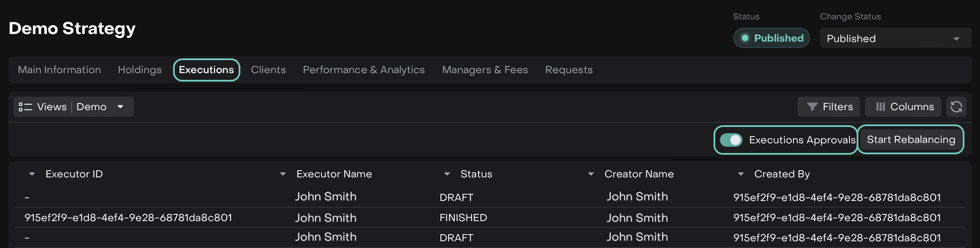Click the Executor Name column sort arrow
The height and width of the screenshot is (248, 980).
coord(283,174)
